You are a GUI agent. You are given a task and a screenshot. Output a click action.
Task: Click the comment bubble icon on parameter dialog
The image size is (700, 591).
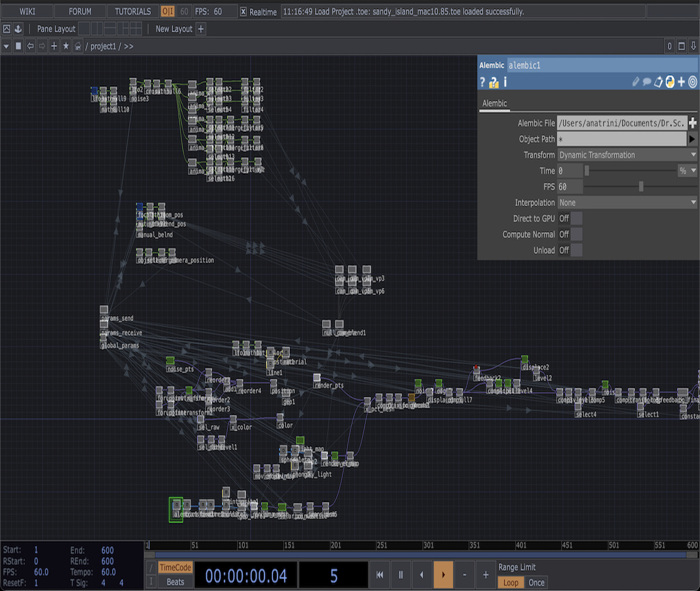click(646, 82)
